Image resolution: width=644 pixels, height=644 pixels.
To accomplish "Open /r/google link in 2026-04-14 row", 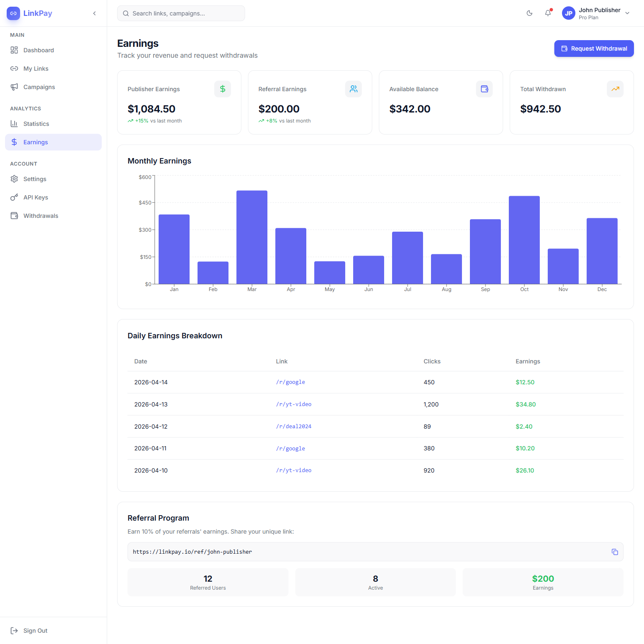I will click(290, 382).
